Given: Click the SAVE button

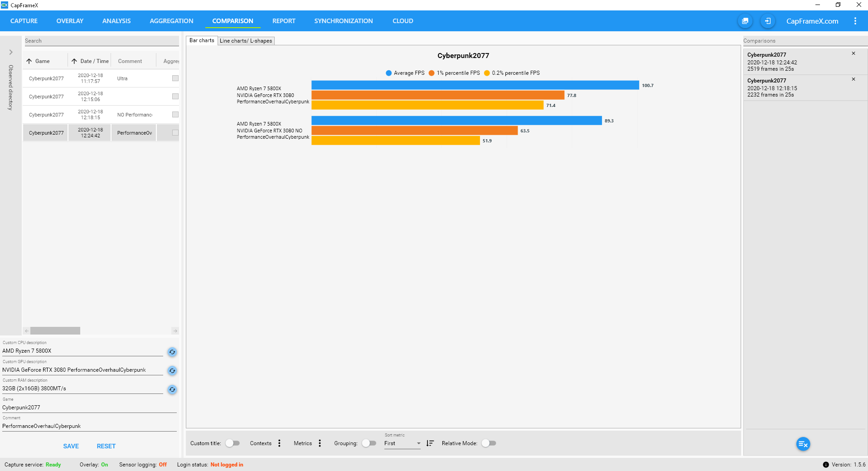Looking at the screenshot, I should (x=71, y=446).
